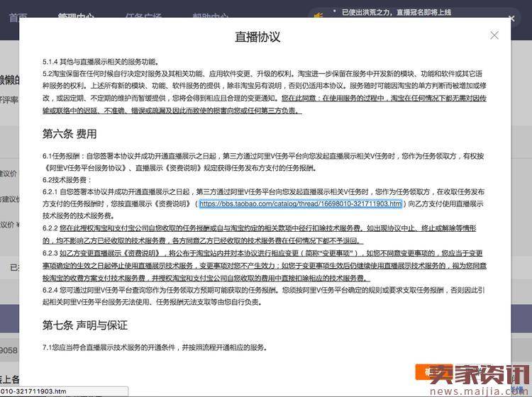This screenshot has width=532, height=397.
Task: Click the 7.1 您应当符合 line
Action: point(155,347)
